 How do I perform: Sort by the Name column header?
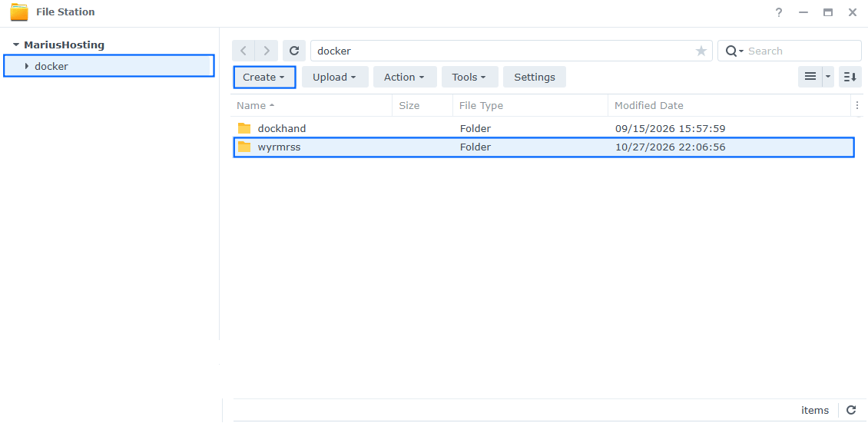pyautogui.click(x=312, y=105)
